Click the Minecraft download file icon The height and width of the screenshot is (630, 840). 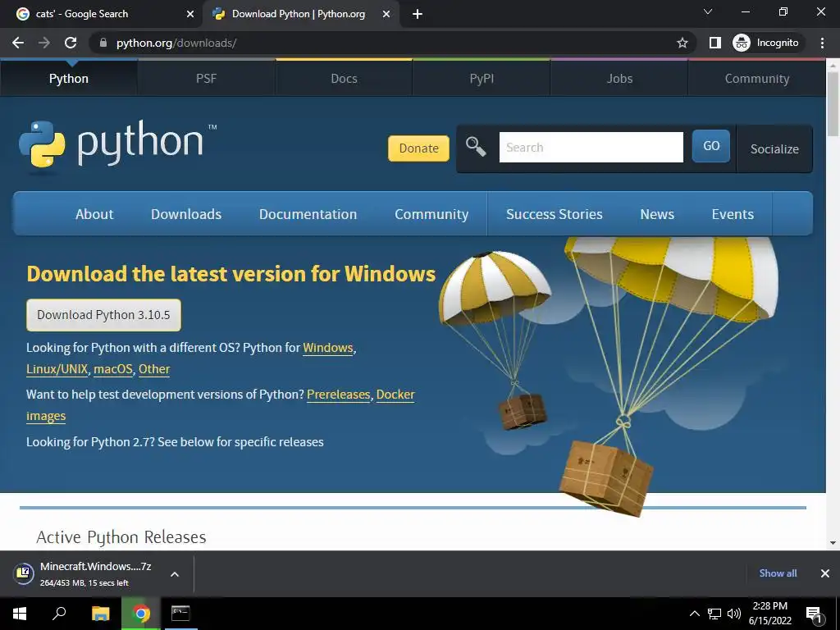pos(24,573)
